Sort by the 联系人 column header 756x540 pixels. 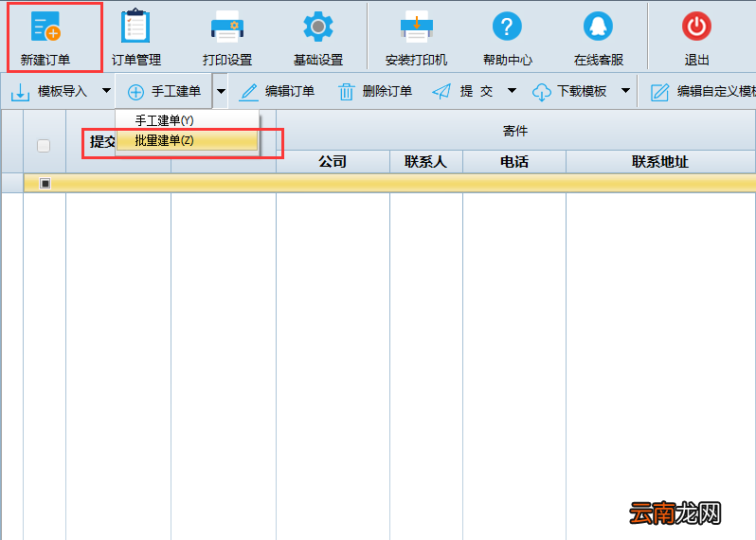pyautogui.click(x=425, y=161)
